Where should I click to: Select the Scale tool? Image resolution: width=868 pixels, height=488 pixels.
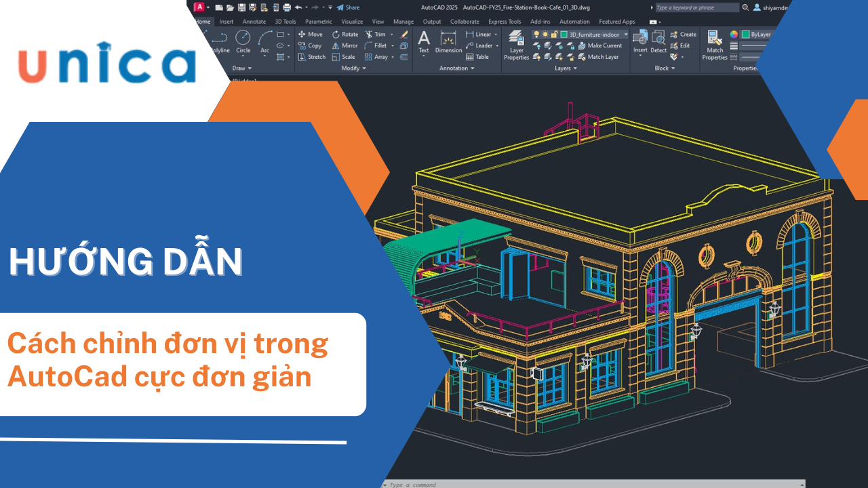point(343,57)
